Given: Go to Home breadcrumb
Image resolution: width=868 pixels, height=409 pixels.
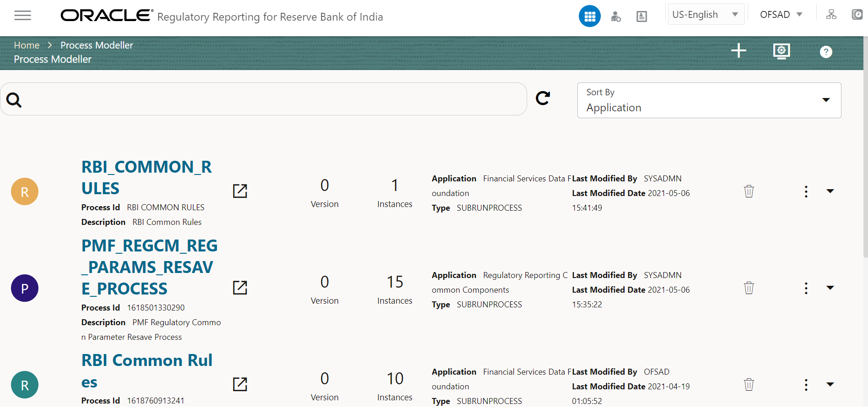Looking at the screenshot, I should tap(27, 45).
